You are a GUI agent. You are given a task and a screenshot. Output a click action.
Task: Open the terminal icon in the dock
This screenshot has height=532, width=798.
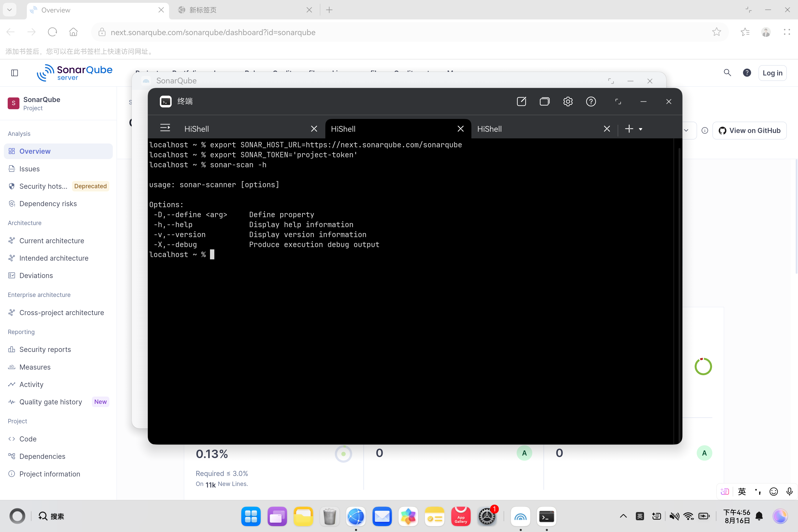[x=547, y=516]
